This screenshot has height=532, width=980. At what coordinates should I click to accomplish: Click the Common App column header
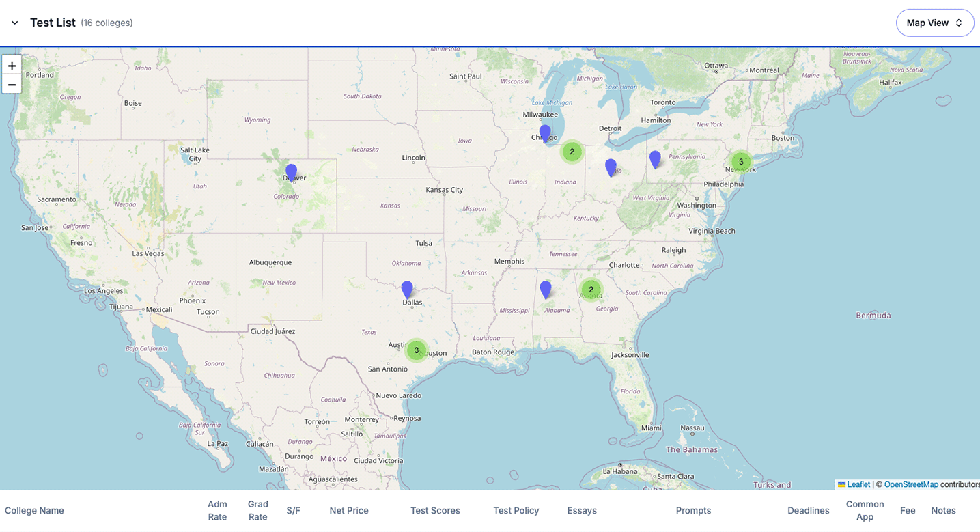point(865,511)
